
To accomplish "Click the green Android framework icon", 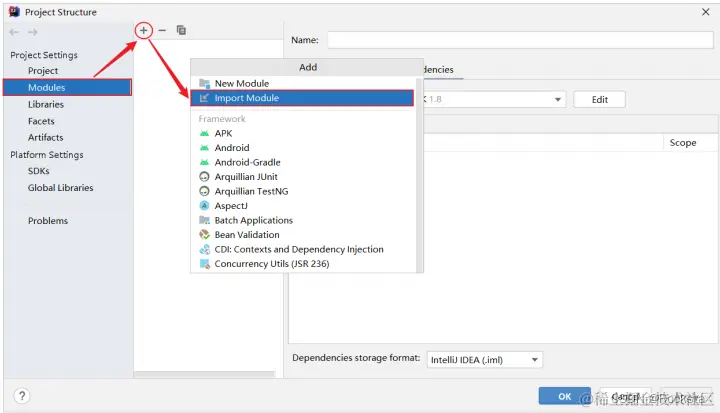I will tap(204, 148).
